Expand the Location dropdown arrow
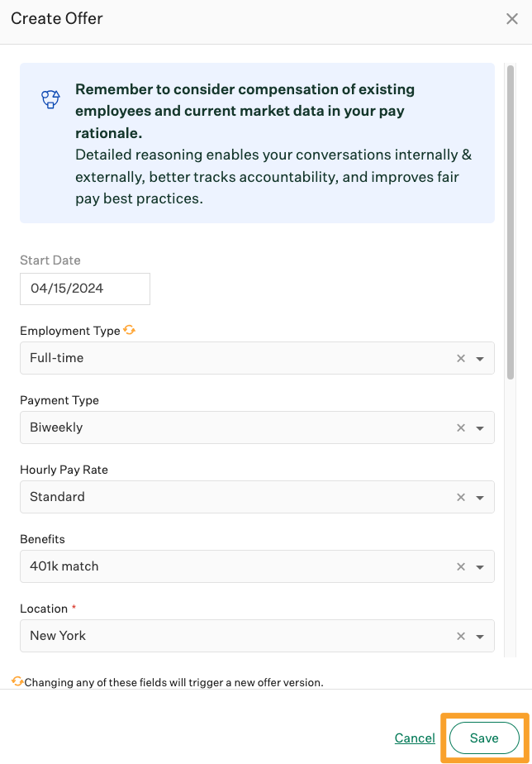The width and height of the screenshot is (532, 764). coord(480,637)
